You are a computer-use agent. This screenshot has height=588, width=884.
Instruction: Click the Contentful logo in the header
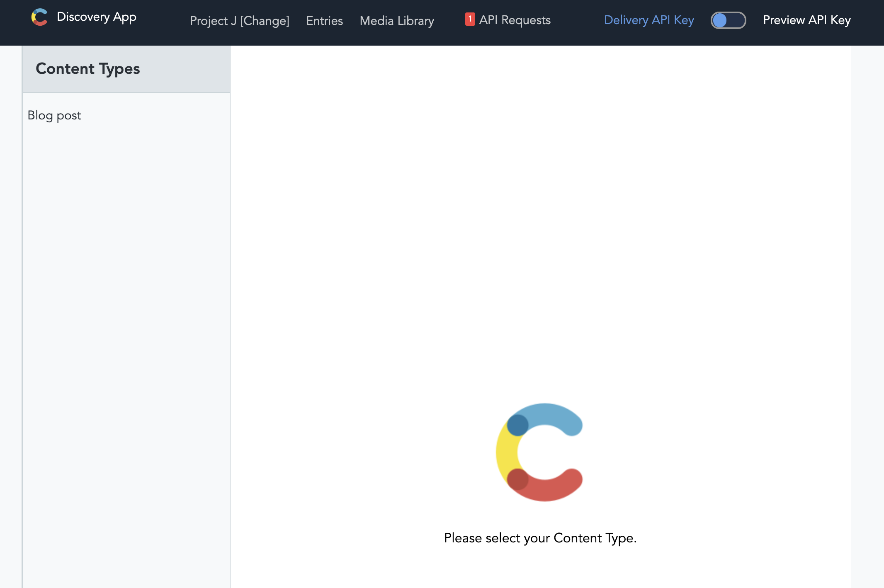click(x=39, y=17)
